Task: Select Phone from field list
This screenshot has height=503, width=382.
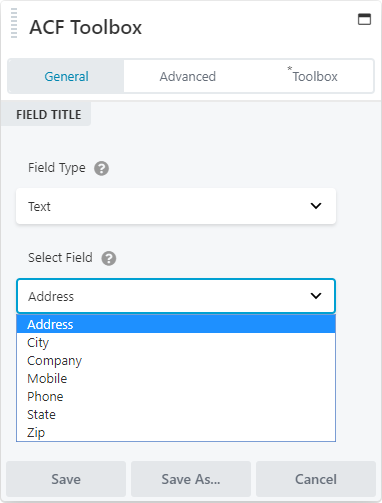Action: pos(176,396)
